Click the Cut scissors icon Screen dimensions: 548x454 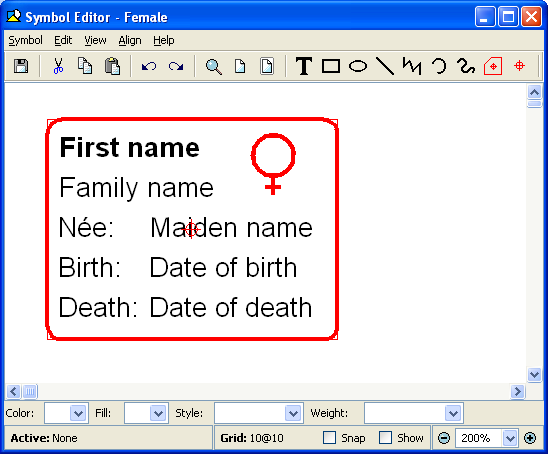(58, 66)
